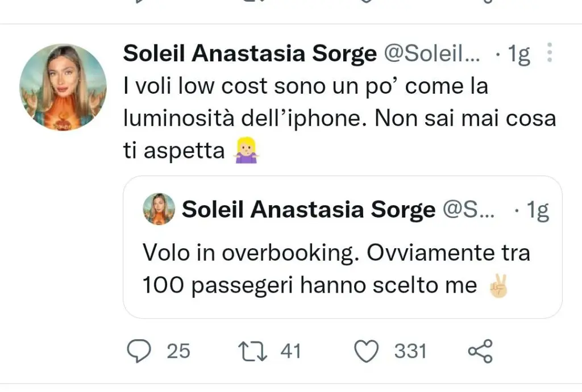Image resolution: width=582 pixels, height=392 pixels.
Task: Open the main tweet's 1g timestamp
Action: coord(518,53)
